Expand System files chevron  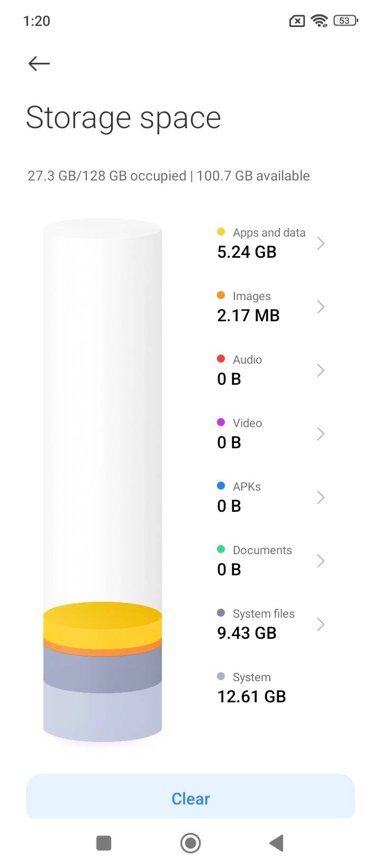tap(320, 625)
